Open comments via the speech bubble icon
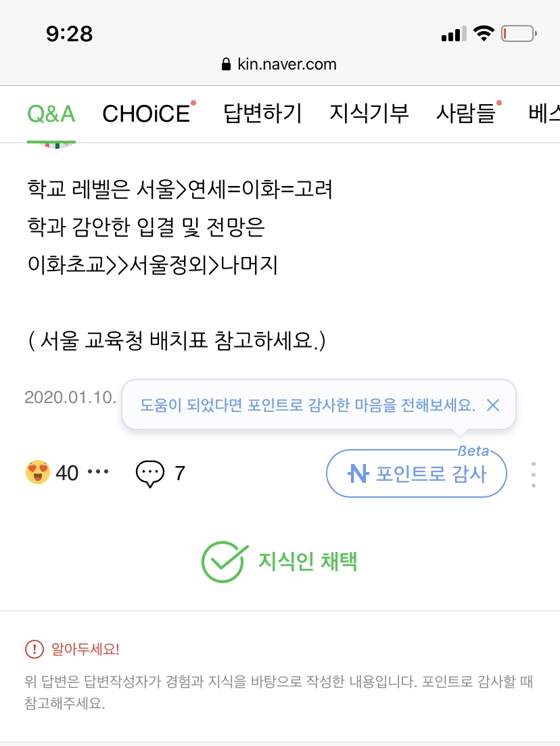This screenshot has height=746, width=560. tap(150, 474)
